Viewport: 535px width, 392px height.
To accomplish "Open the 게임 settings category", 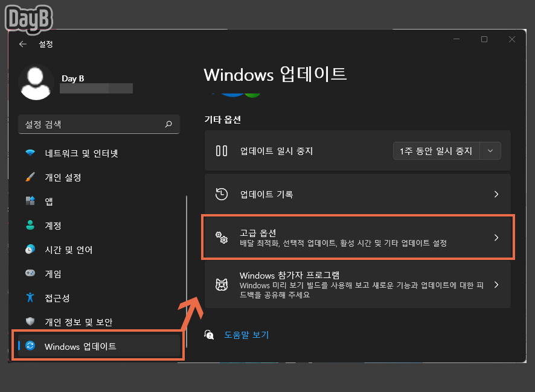I will click(99, 274).
